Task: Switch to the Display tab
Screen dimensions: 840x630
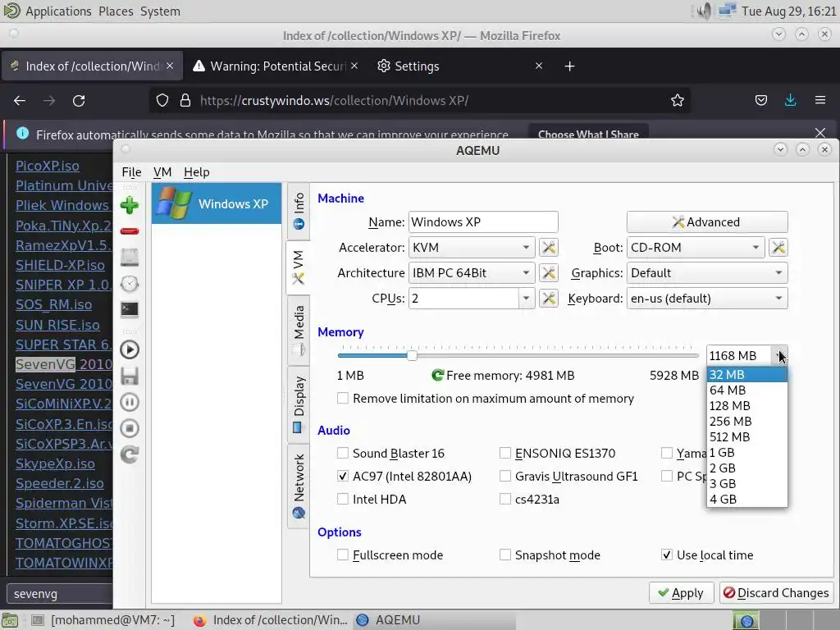Action: (299, 405)
